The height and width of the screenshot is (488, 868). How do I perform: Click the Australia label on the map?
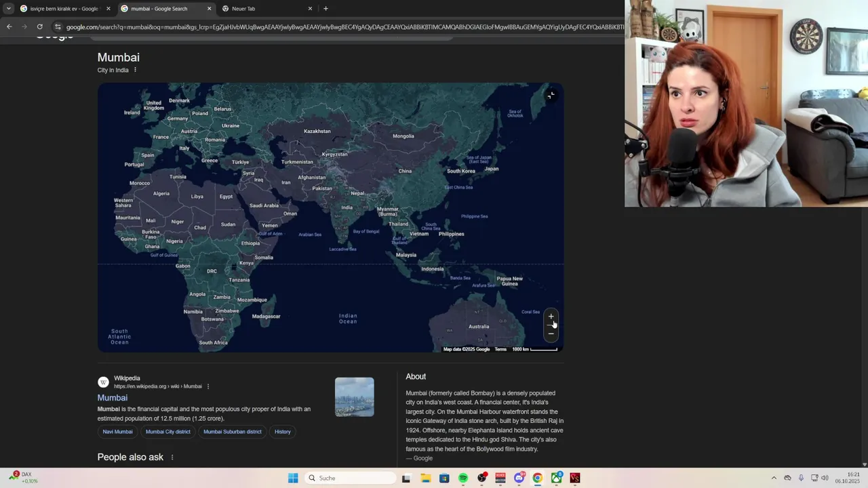coord(479,327)
